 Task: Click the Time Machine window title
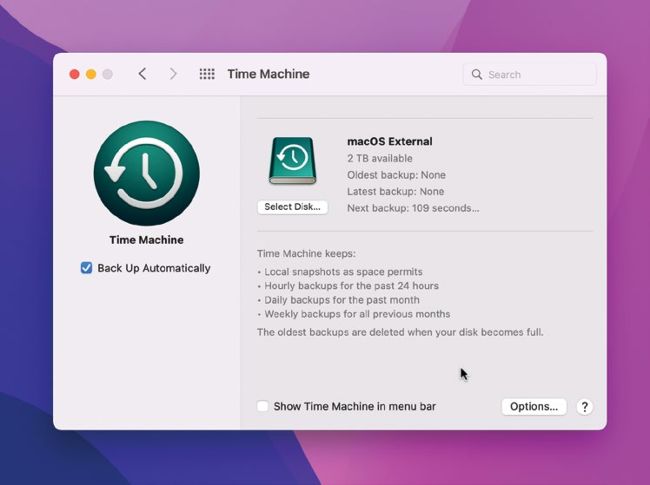[268, 74]
